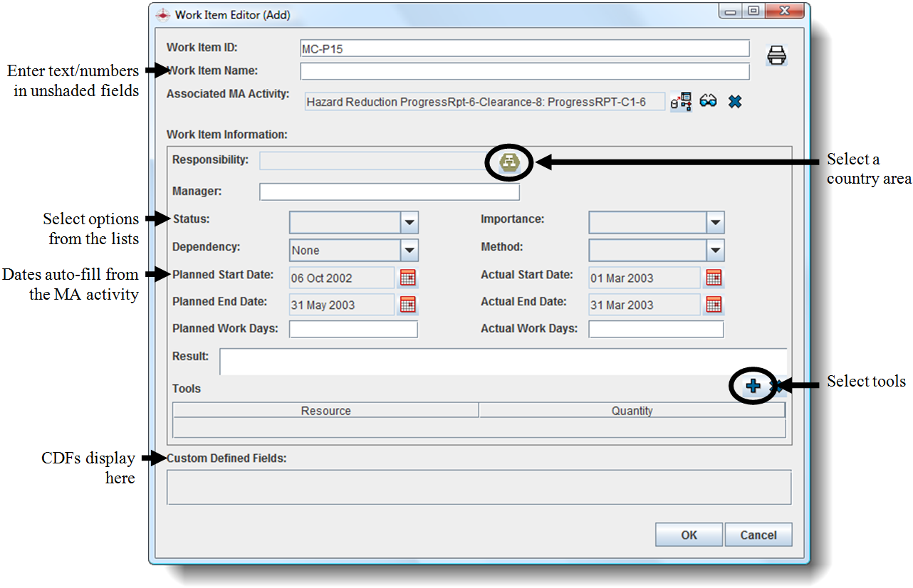Open the Planned End Date calendar
The image size is (913, 588).
click(408, 305)
